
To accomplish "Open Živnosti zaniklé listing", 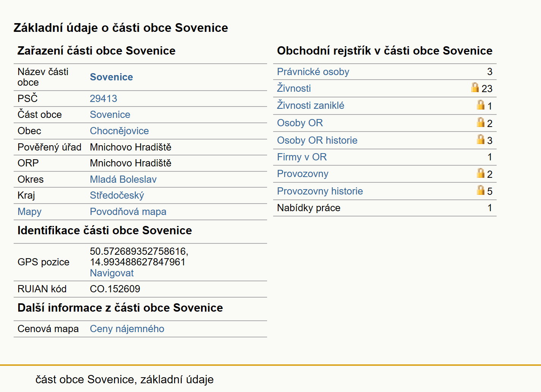I will pyautogui.click(x=311, y=105).
